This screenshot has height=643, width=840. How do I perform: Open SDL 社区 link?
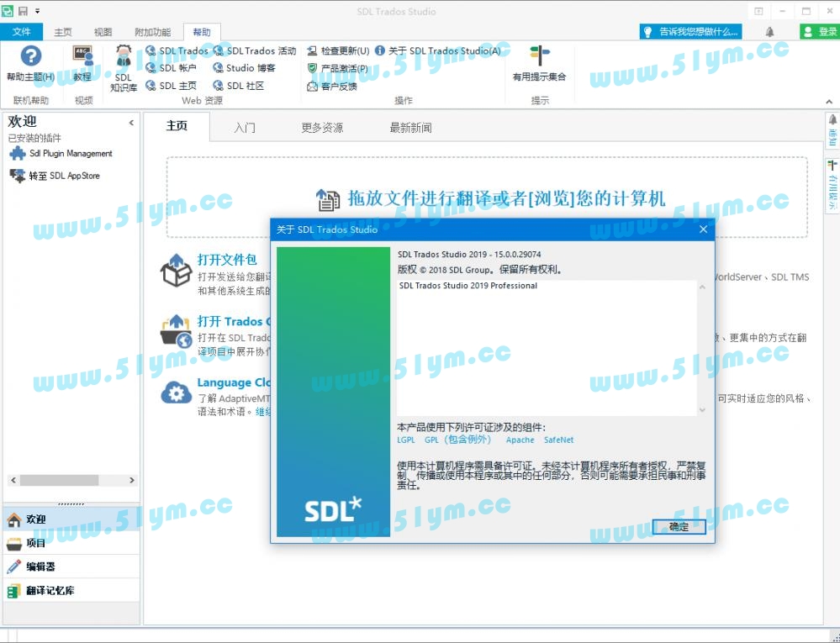[x=239, y=86]
